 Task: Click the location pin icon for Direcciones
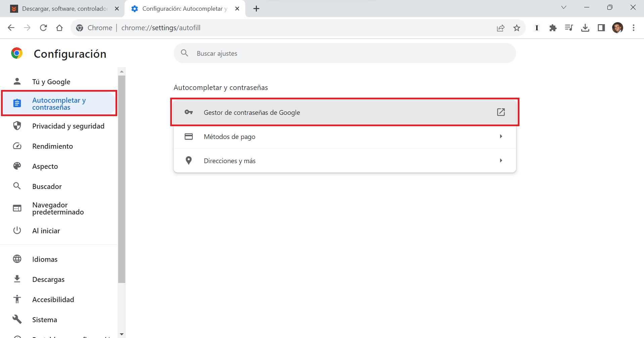point(189,160)
